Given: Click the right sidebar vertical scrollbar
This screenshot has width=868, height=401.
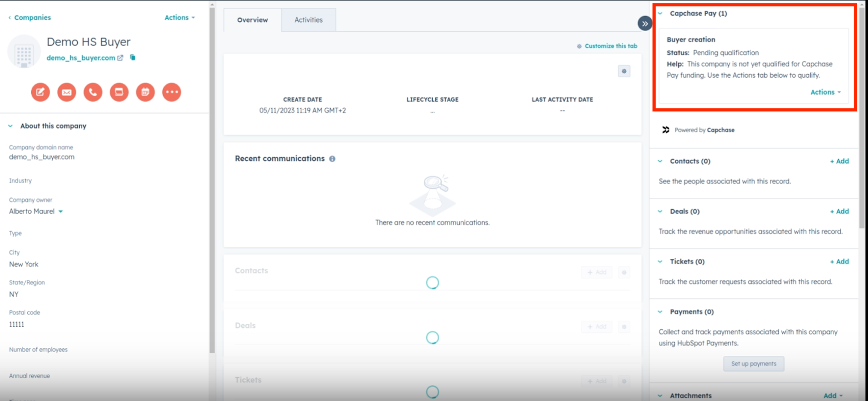Looking at the screenshot, I should [861, 117].
